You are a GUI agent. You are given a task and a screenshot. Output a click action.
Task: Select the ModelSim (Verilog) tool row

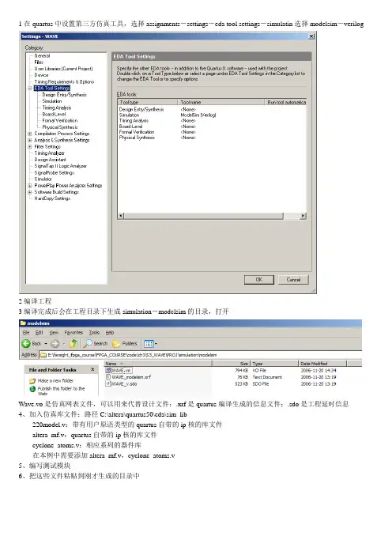pos(212,115)
